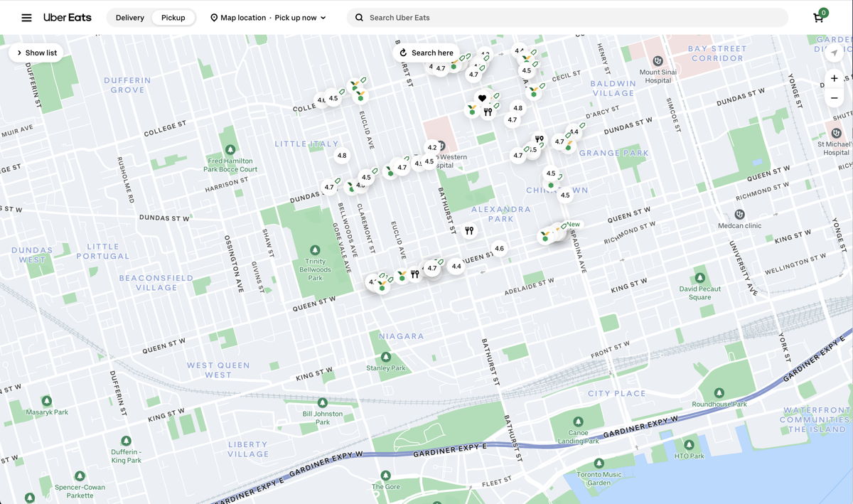
Task: Select the heart favorite map marker
Action: click(482, 98)
